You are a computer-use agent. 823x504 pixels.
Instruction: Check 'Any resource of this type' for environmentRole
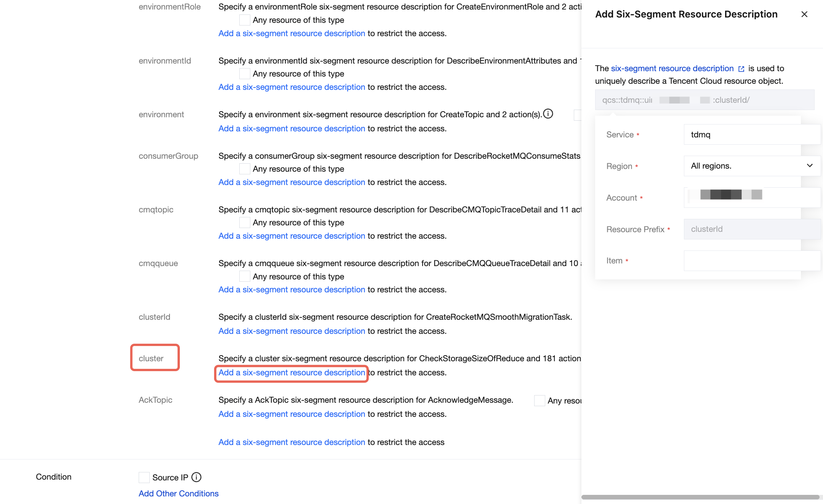pos(245,20)
